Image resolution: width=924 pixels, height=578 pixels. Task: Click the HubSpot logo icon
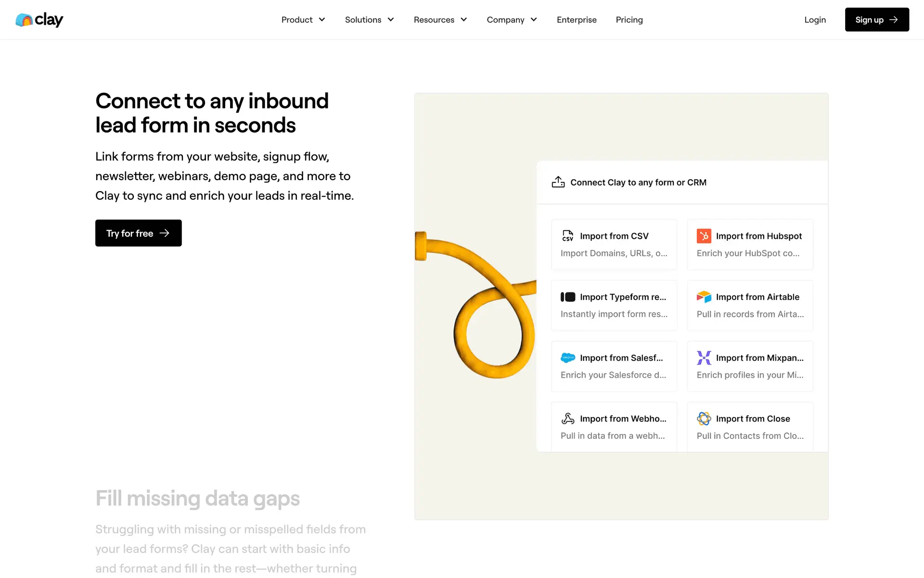(x=704, y=236)
